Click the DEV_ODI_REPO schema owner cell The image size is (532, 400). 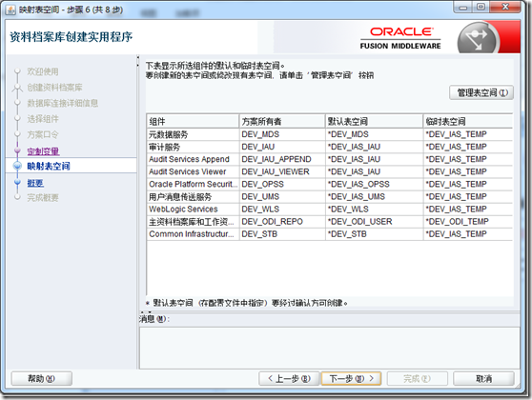(282, 222)
